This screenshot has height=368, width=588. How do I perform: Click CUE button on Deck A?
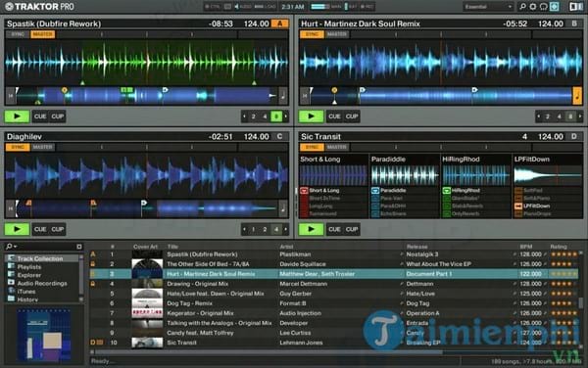point(40,116)
